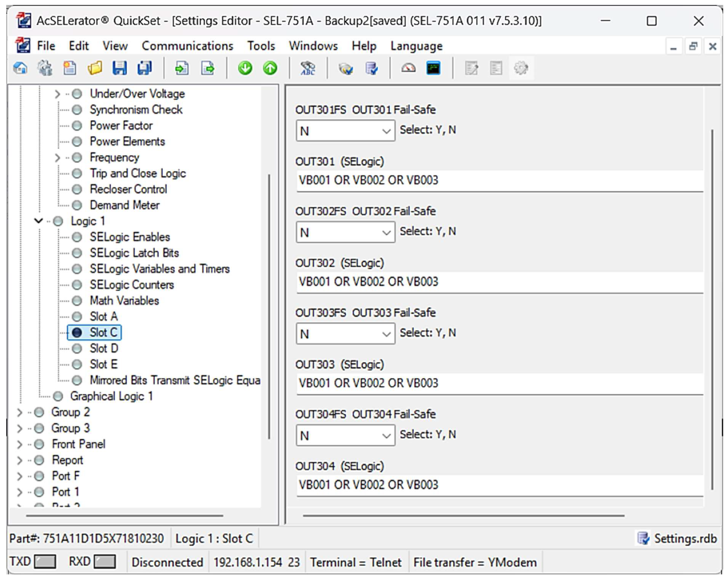Click the green up-arrow send settings icon
This screenshot has height=581, width=728.
point(270,68)
